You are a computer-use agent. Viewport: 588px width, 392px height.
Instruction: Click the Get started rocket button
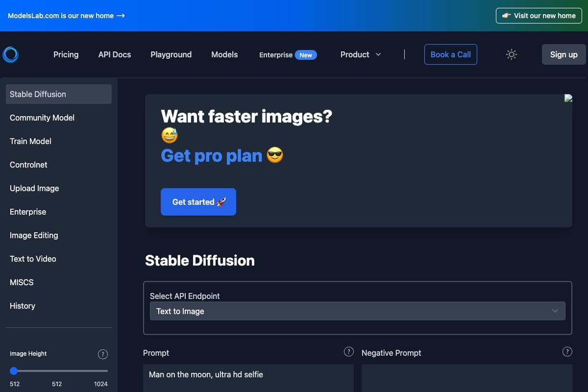(199, 202)
